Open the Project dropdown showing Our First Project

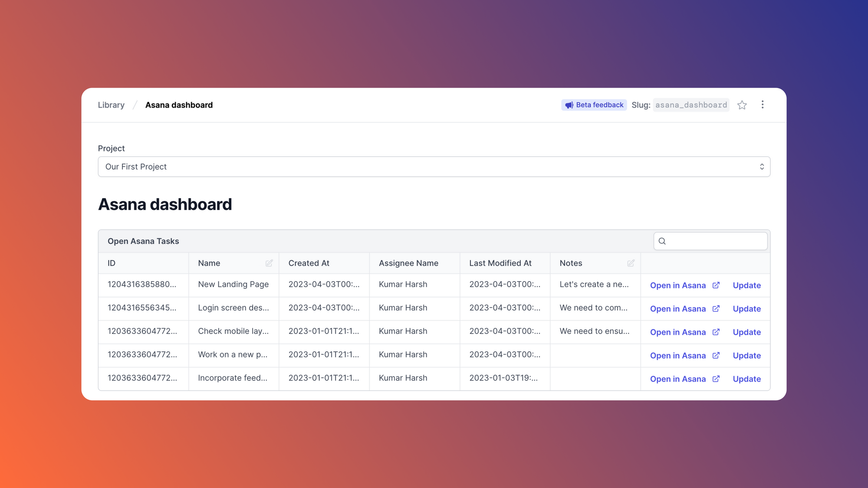(x=434, y=167)
